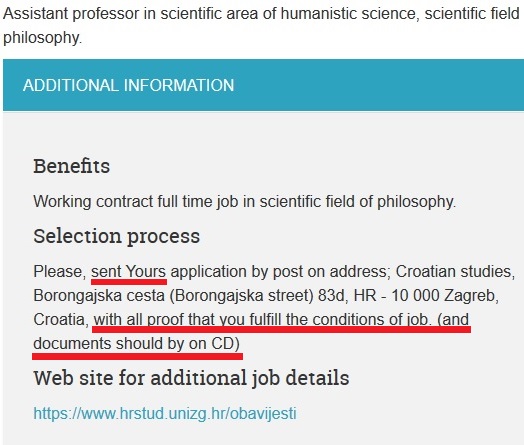The image size is (524, 445).
Task: Click the 'Borongajska cesta' address text
Action: click(99, 295)
